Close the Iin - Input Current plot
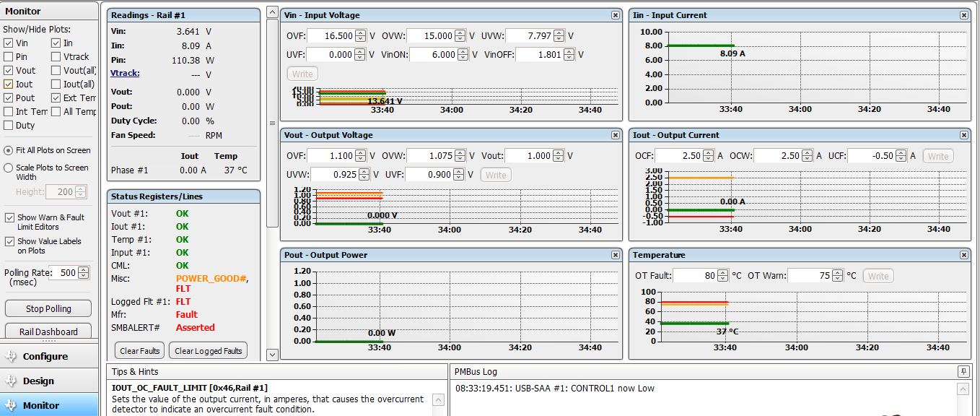The width and height of the screenshot is (980, 416). tap(964, 14)
